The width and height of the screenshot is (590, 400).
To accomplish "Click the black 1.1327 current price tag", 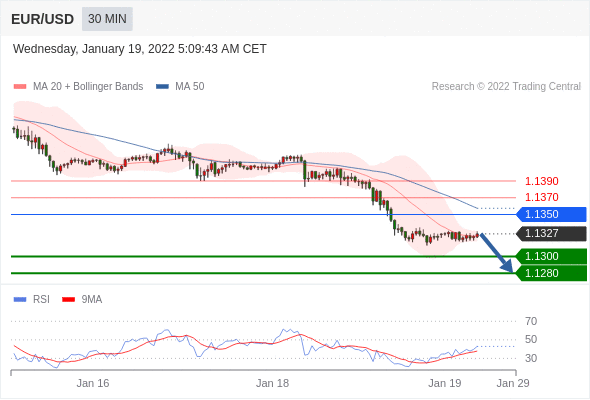I will pos(551,234).
